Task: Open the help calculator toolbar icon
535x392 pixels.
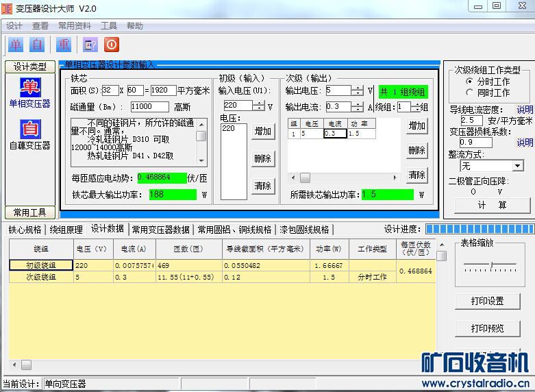Action: tap(90, 45)
